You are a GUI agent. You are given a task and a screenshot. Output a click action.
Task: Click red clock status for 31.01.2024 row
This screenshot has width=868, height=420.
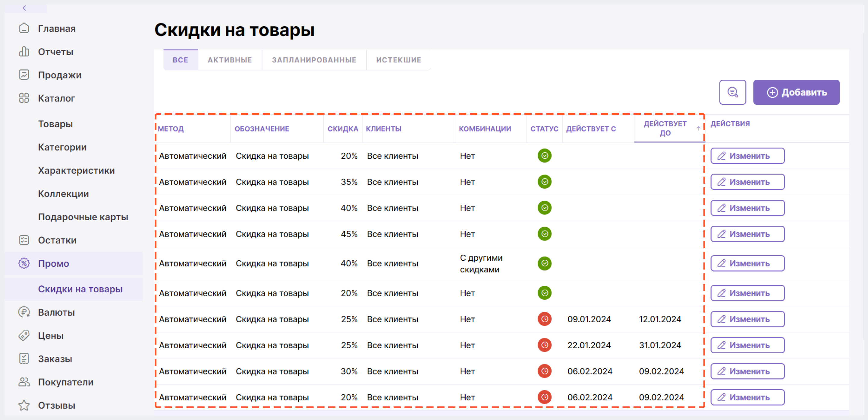[x=544, y=345]
